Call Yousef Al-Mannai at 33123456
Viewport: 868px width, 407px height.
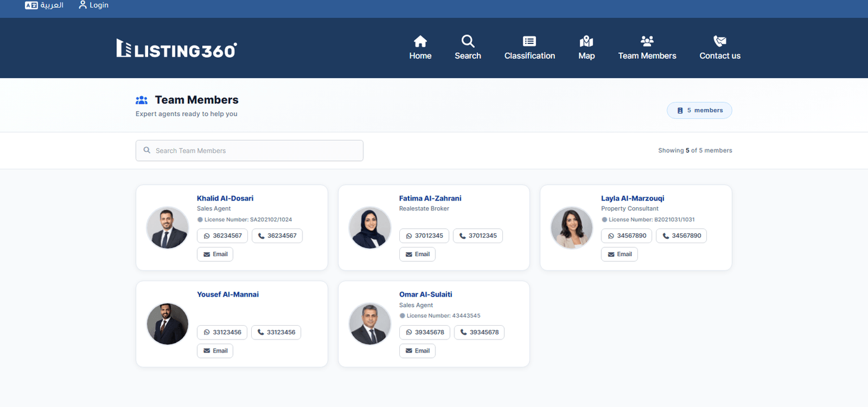[276, 333]
